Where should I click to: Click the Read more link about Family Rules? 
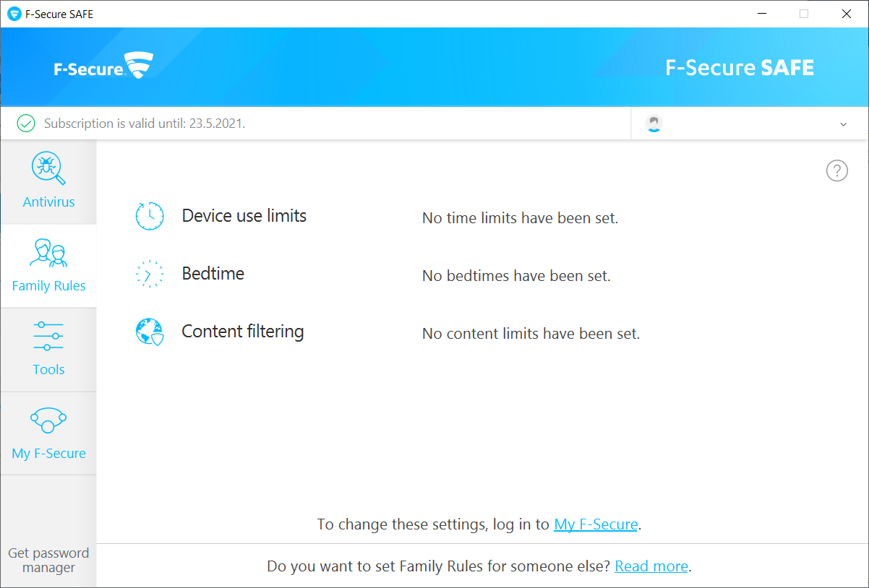click(650, 566)
